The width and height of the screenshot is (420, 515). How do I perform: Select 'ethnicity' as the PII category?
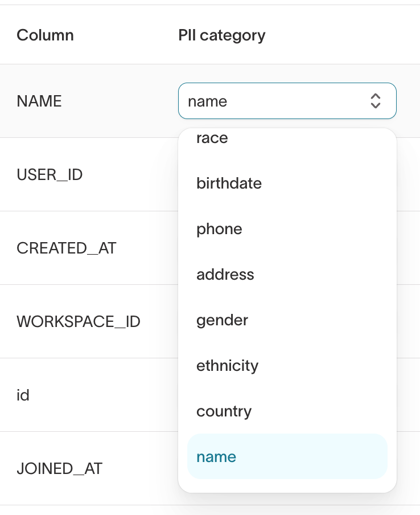pos(227,366)
